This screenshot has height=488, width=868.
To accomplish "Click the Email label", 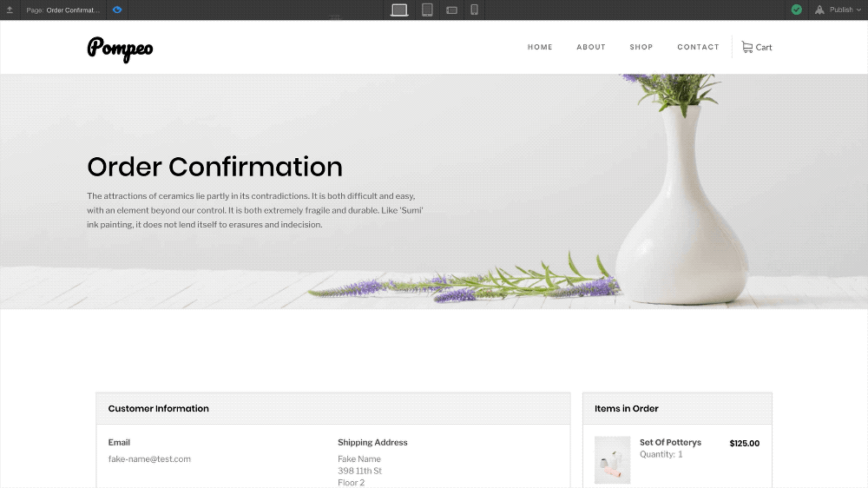I will coord(119,442).
